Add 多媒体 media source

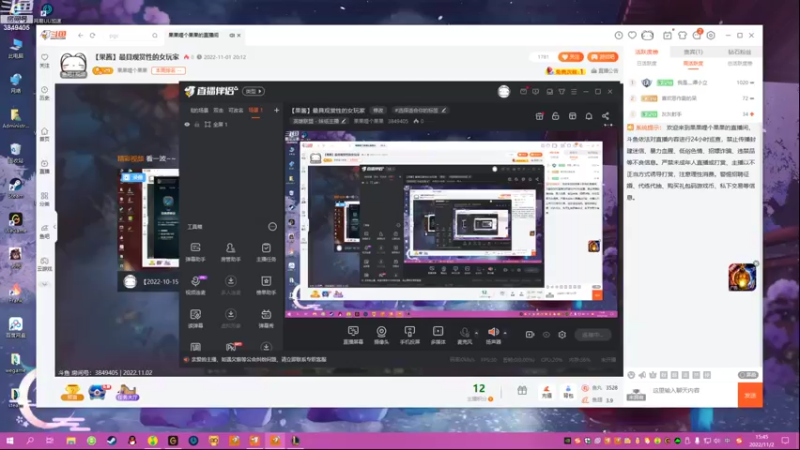pyautogui.click(x=438, y=335)
